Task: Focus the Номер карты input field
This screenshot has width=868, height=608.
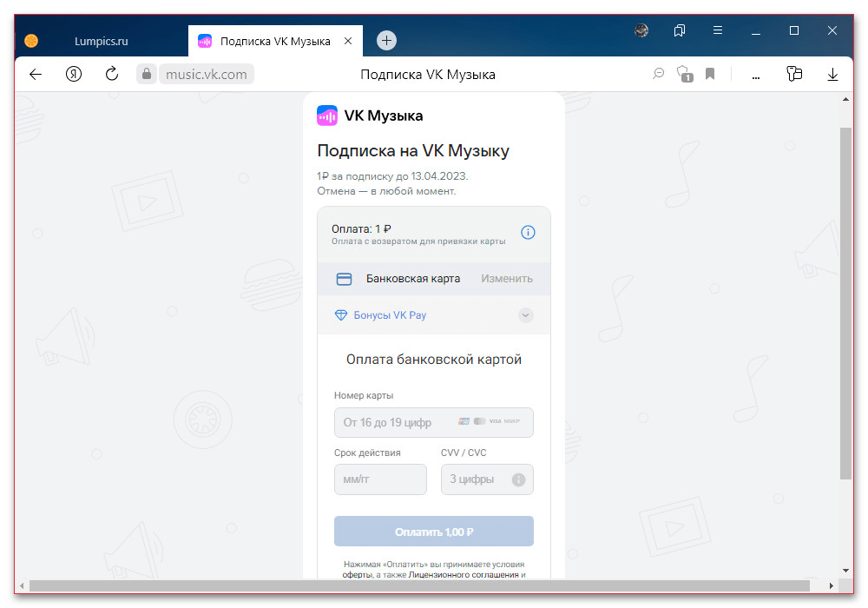Action: click(434, 422)
